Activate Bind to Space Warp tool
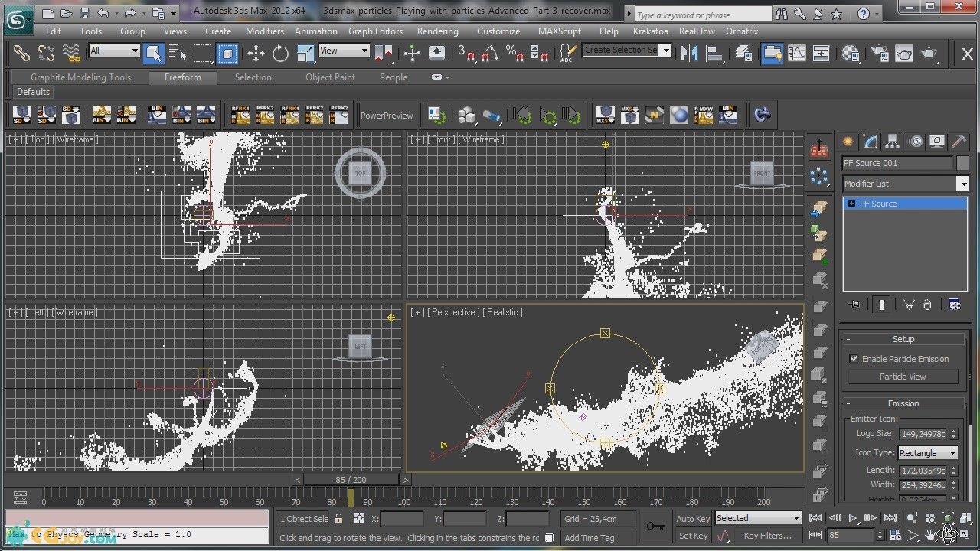Viewport: 980px width, 551px height. click(x=71, y=53)
